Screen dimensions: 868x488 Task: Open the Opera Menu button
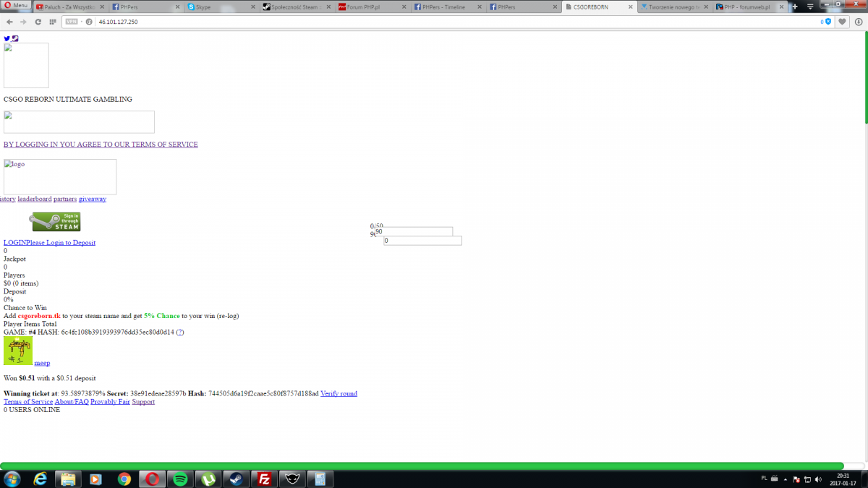pyautogui.click(x=16, y=6)
